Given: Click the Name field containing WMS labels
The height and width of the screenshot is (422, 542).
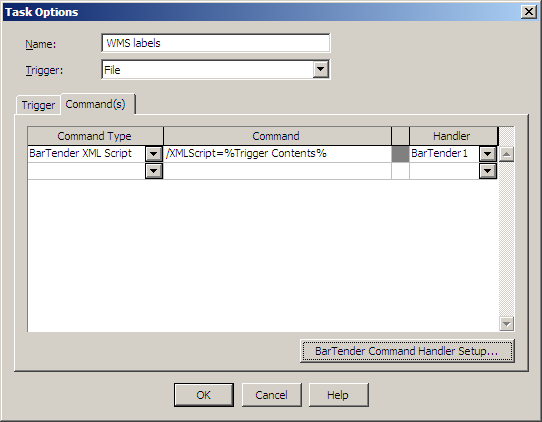Looking at the screenshot, I should point(216,43).
